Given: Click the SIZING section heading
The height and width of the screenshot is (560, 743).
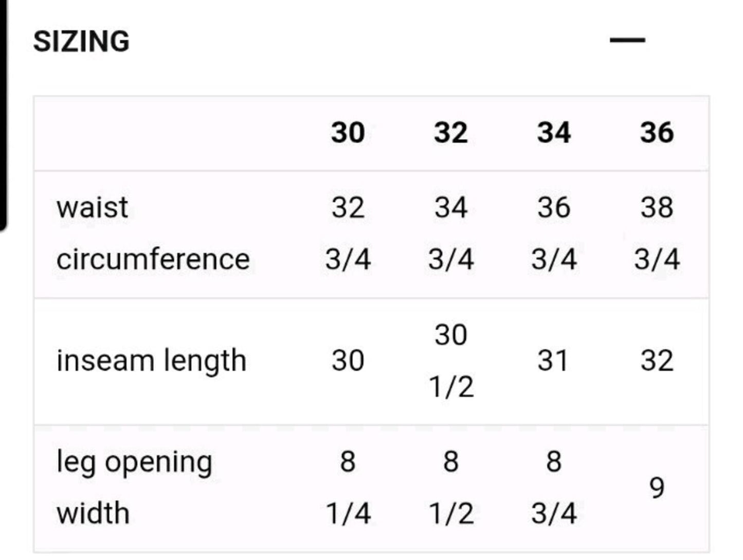Looking at the screenshot, I should click(81, 41).
